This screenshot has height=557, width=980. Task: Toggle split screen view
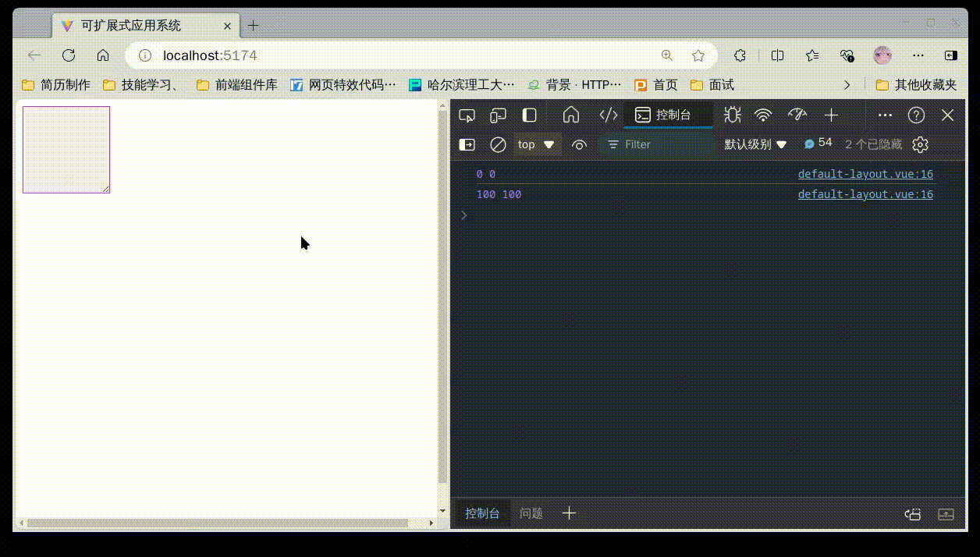click(x=777, y=55)
